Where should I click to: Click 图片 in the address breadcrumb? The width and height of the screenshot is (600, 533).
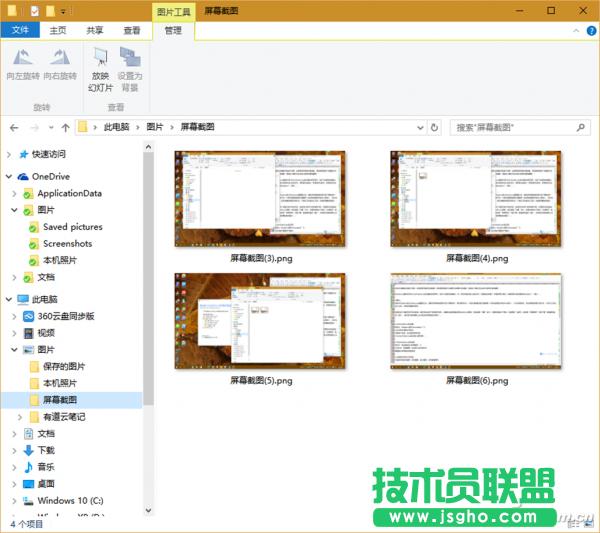155,128
